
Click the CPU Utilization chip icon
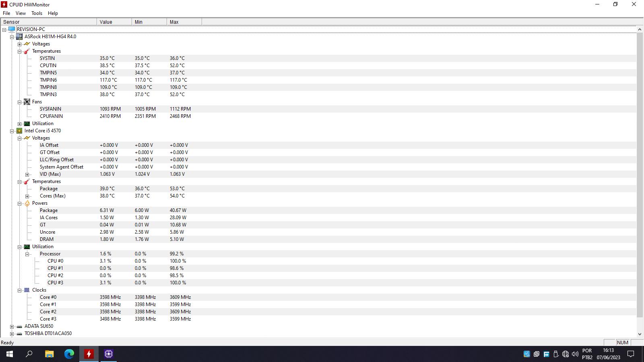27,247
